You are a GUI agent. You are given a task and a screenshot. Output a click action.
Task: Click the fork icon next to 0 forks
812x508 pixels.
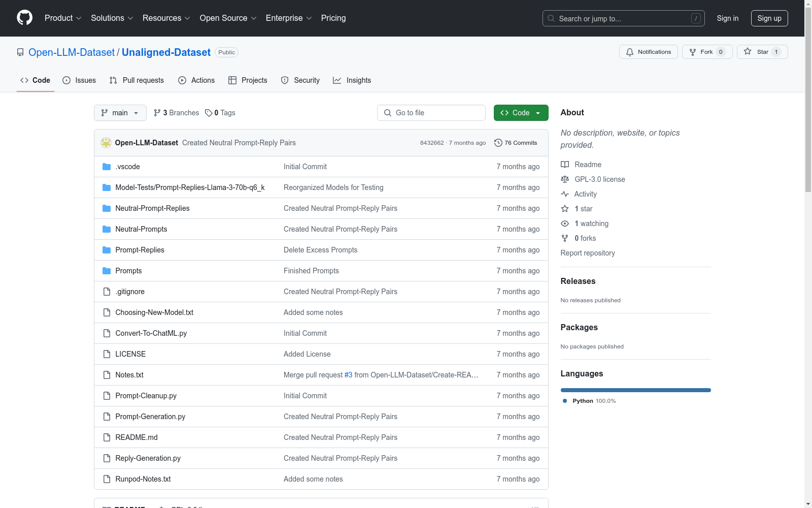pos(565,238)
